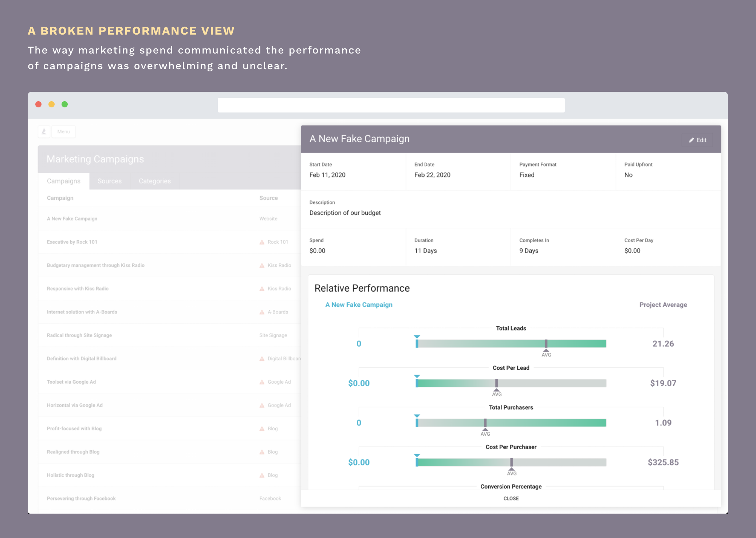
Task: Click the paper plane logo icon
Action: point(44,131)
